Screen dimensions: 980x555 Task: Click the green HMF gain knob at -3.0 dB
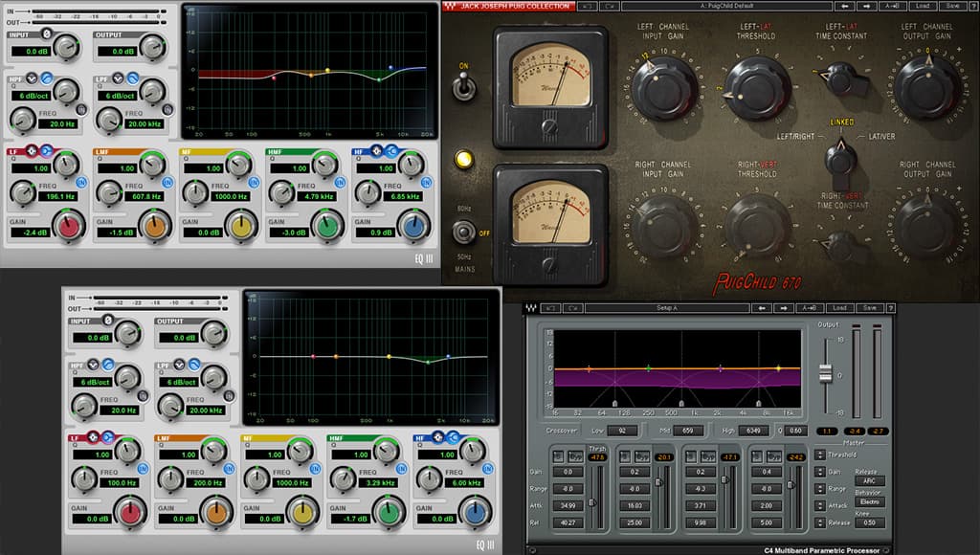tap(327, 226)
